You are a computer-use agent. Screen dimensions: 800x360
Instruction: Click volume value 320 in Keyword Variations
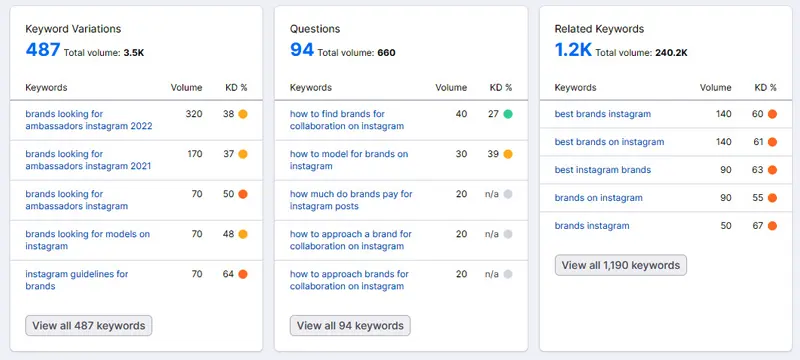(x=194, y=114)
